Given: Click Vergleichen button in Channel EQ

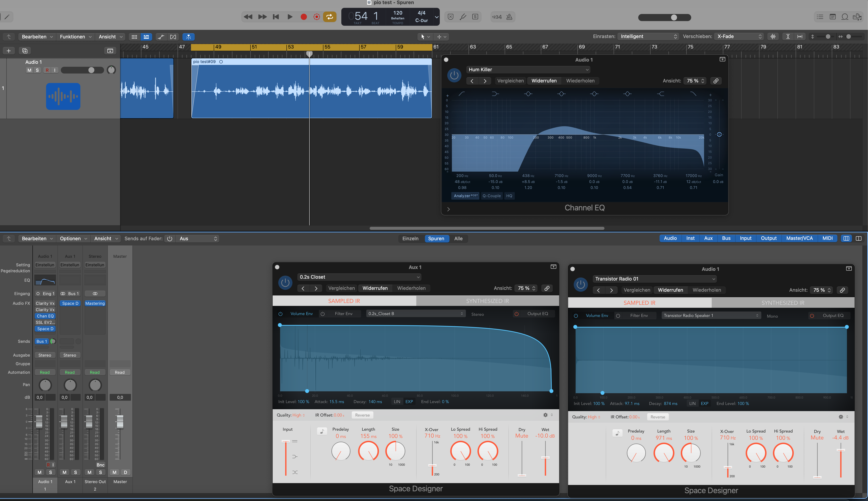Looking at the screenshot, I should (x=510, y=81).
